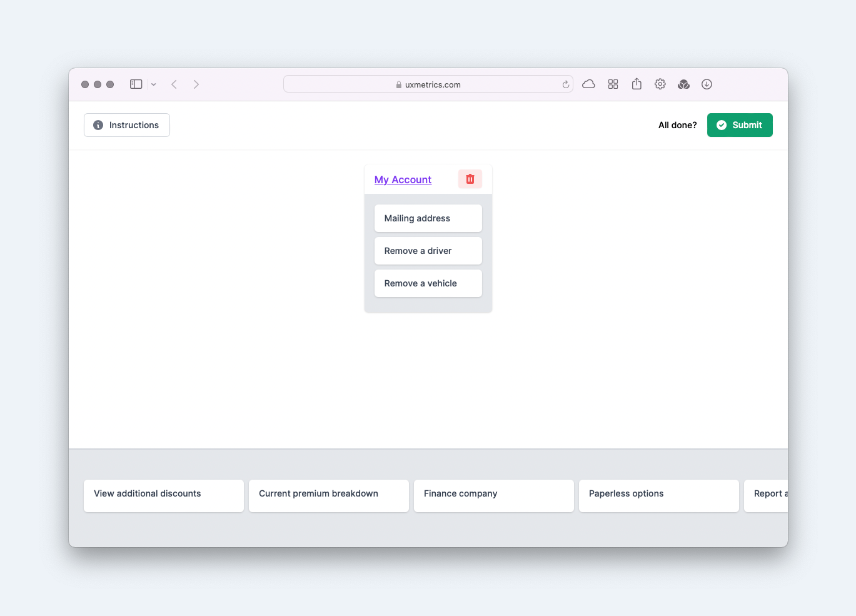Show iCloud tabs from the toolbar

[588, 84]
